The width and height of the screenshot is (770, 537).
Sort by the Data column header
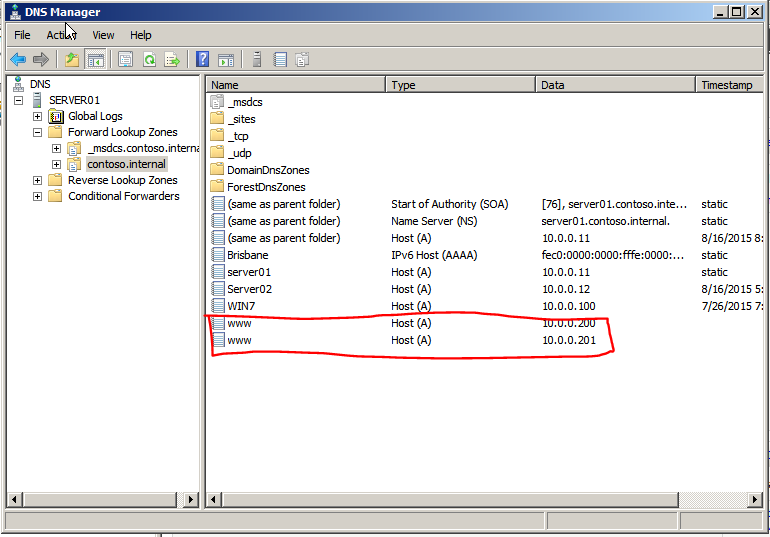(615, 85)
